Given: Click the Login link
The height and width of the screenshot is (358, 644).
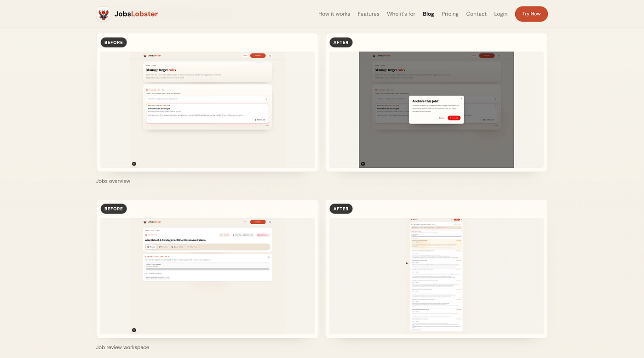Looking at the screenshot, I should point(500,14).
